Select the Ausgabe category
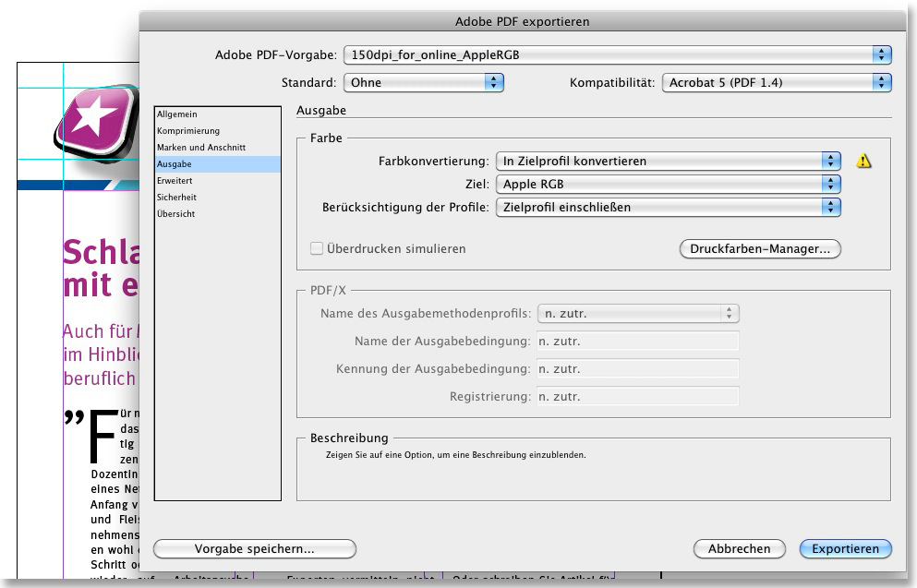 (218, 164)
